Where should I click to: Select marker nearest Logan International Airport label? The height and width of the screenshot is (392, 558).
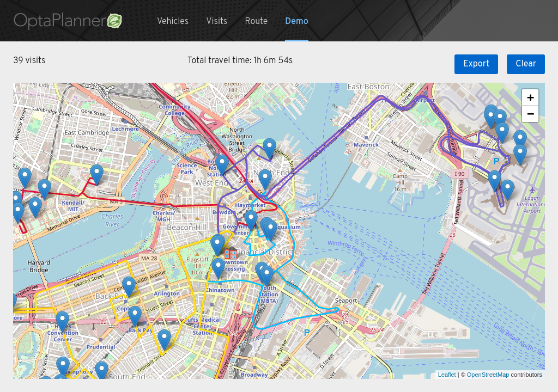point(507,190)
